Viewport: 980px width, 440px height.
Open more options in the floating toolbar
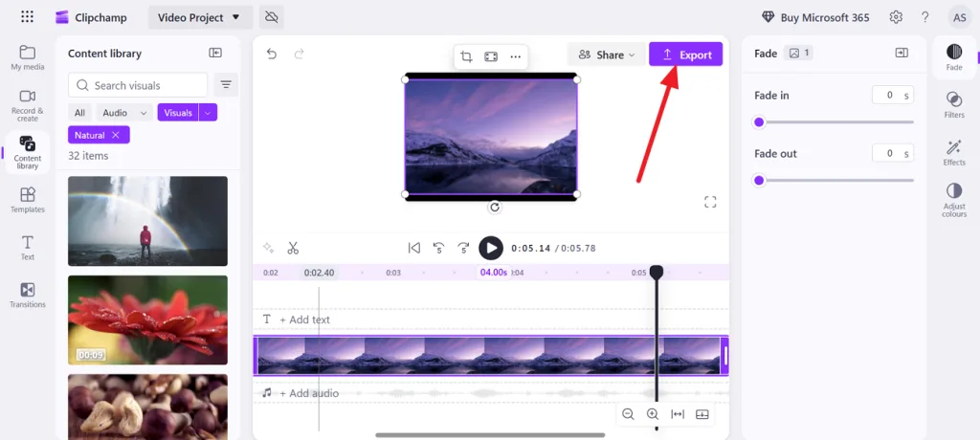[515, 56]
